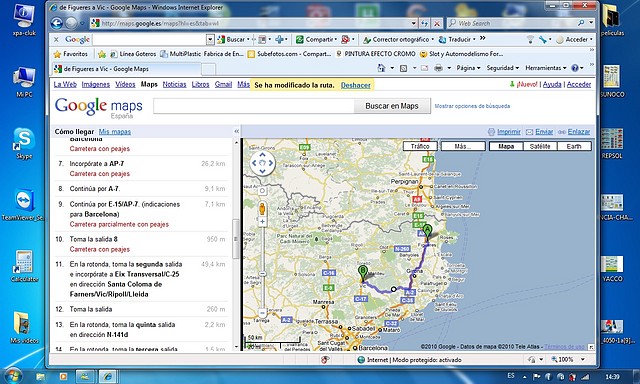Click Mostrar opciones de búsqueda link

(x=472, y=106)
